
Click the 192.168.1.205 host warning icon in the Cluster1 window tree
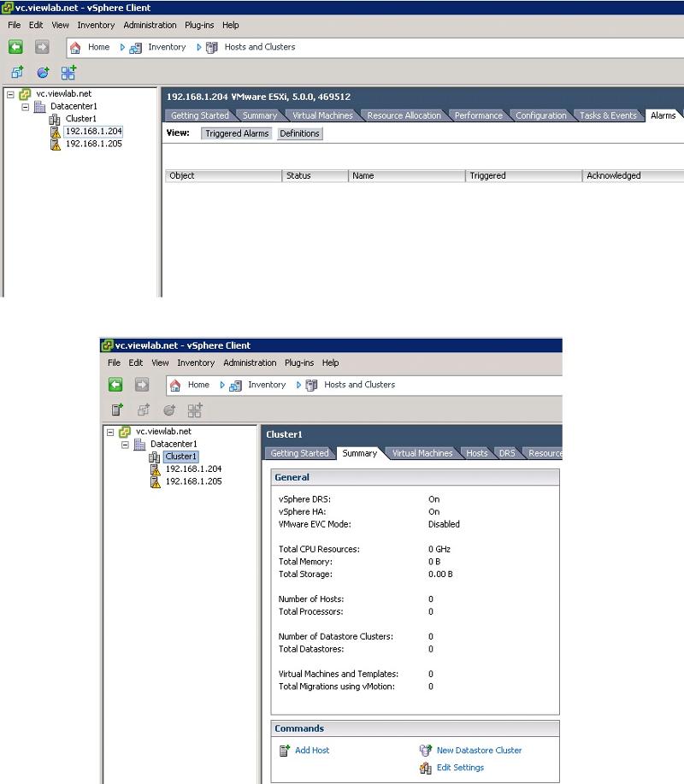(155, 481)
